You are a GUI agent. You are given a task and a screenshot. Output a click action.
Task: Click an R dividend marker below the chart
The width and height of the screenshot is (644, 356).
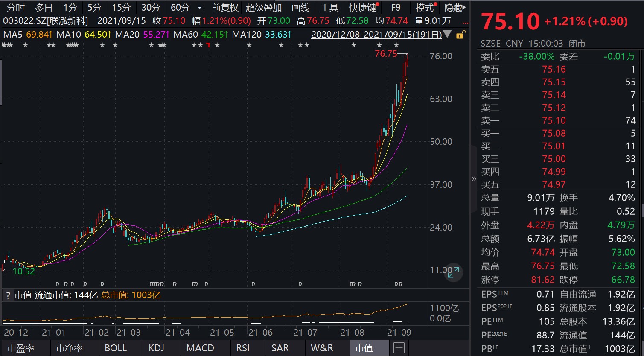[58, 284]
